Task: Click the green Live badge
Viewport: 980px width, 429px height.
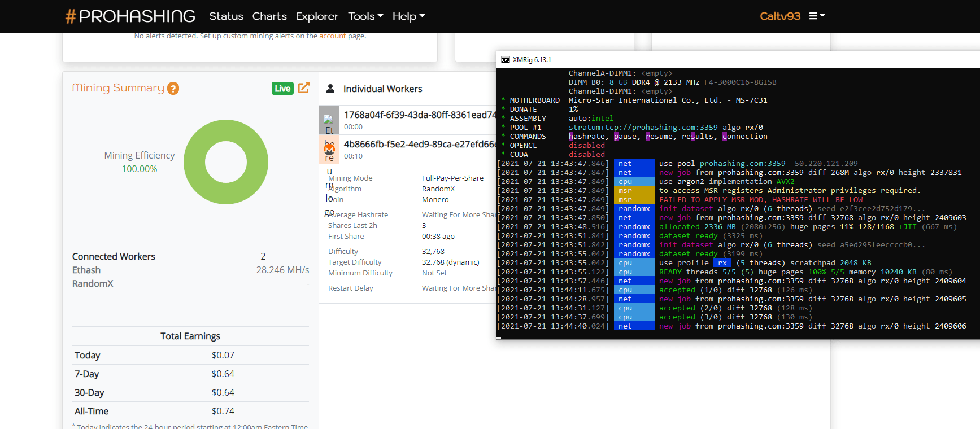Action: [x=282, y=88]
